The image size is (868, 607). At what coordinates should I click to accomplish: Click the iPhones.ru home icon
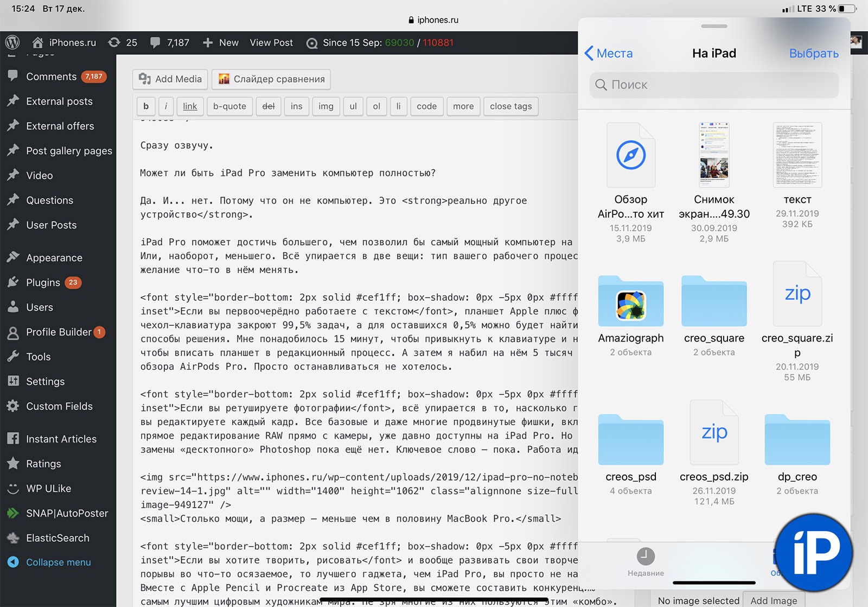coord(37,42)
